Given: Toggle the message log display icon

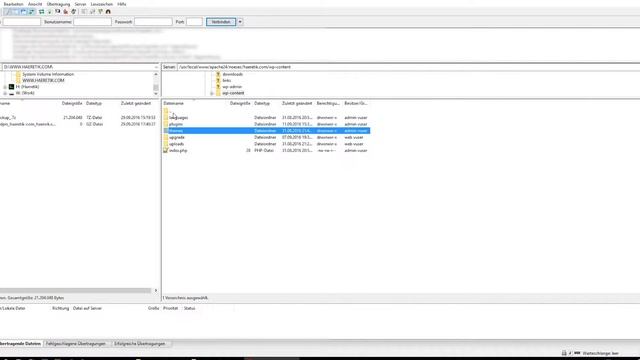Looking at the screenshot, I should click(x=8, y=12).
